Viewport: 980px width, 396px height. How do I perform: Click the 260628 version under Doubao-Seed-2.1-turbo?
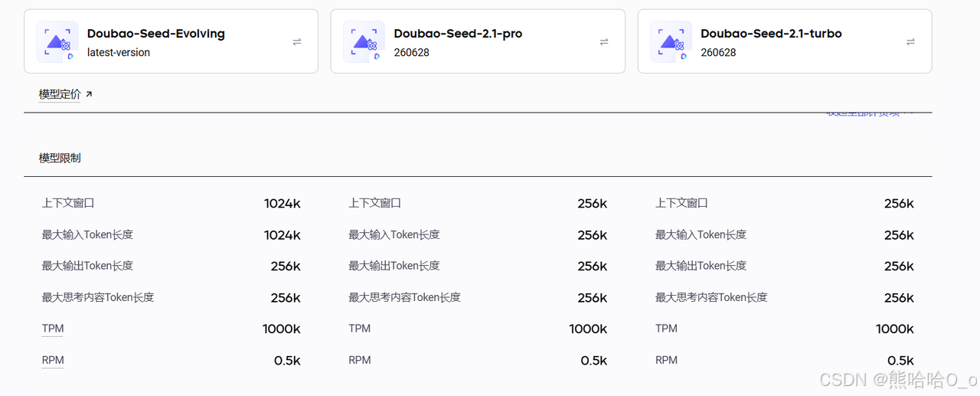[x=718, y=53]
